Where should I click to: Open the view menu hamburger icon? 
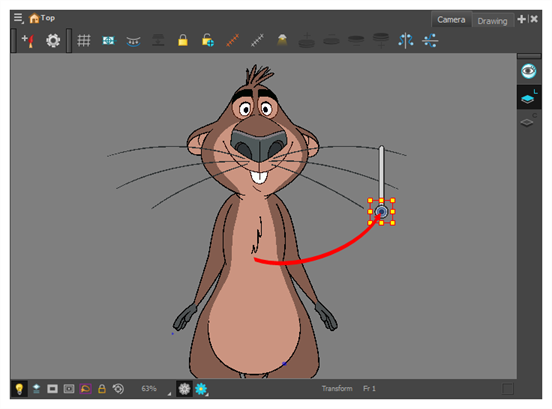click(18, 18)
